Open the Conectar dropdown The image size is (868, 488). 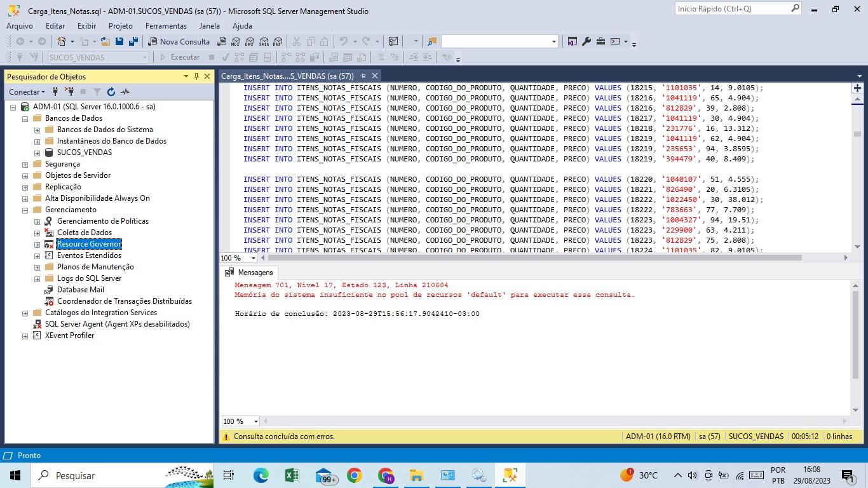pos(27,91)
